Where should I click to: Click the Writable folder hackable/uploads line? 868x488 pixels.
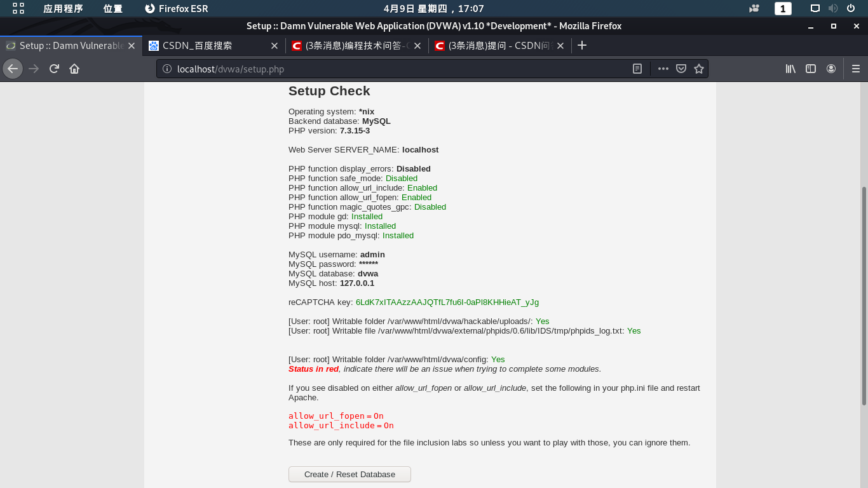tap(419, 322)
